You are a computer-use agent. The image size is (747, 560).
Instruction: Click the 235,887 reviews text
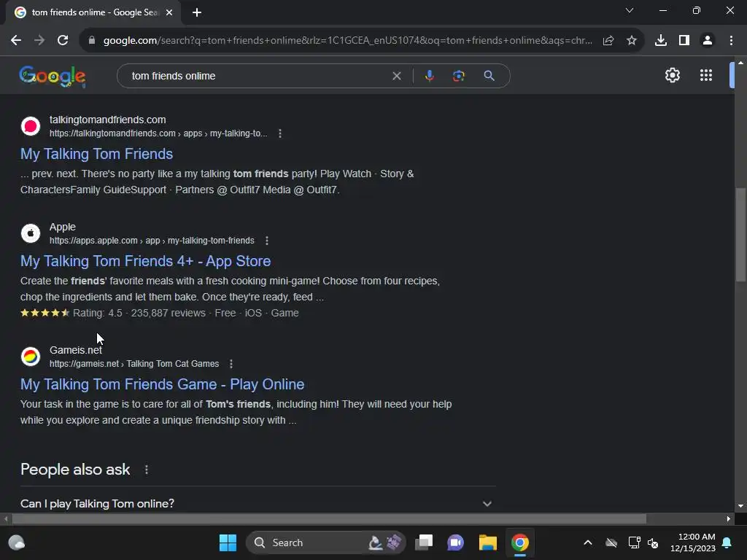tap(169, 314)
